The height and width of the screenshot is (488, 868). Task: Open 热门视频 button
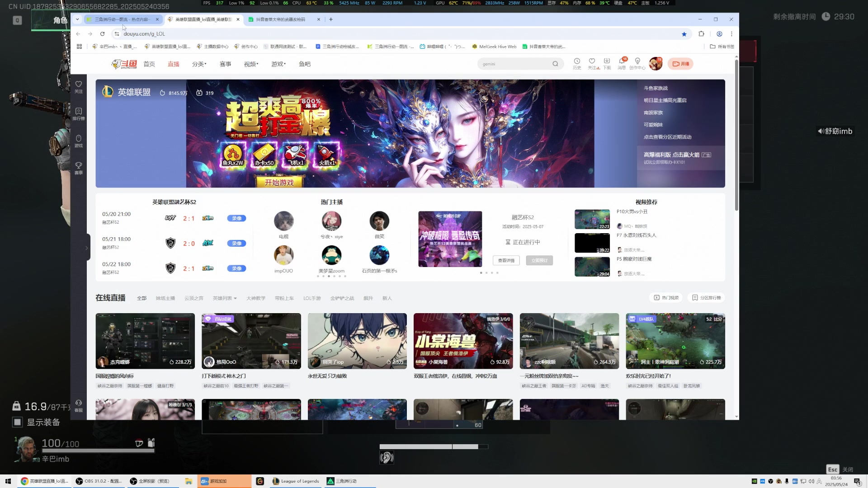tap(666, 298)
